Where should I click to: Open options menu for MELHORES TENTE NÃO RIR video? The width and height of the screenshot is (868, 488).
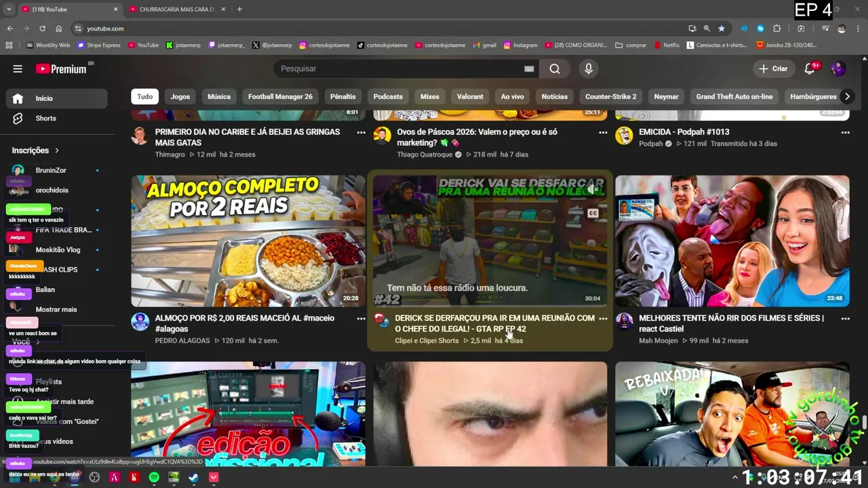coord(845,319)
